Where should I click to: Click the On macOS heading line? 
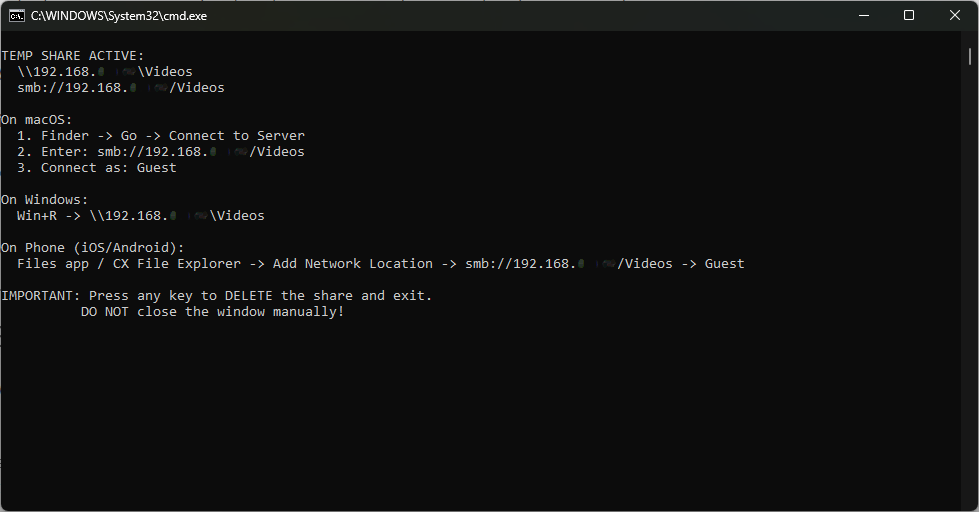point(37,120)
